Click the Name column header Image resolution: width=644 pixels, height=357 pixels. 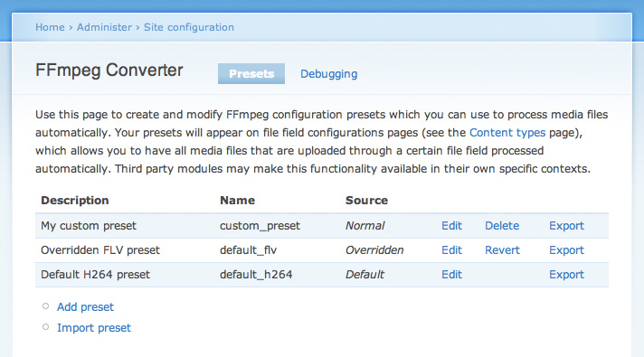pos(237,201)
